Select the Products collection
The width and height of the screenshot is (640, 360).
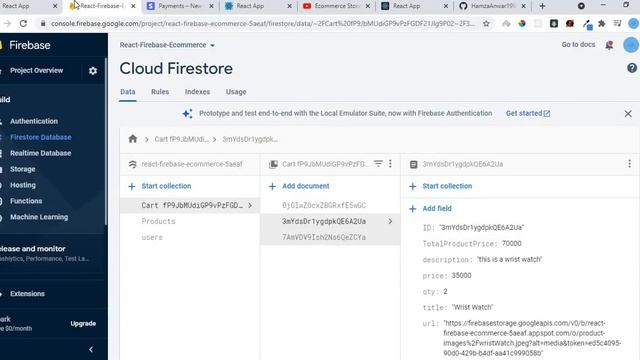[x=158, y=221]
